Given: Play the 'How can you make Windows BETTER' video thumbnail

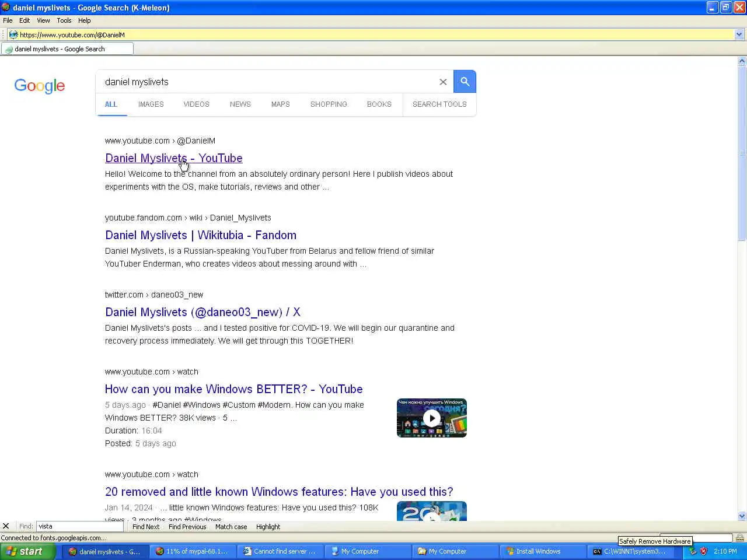Looking at the screenshot, I should [x=432, y=418].
